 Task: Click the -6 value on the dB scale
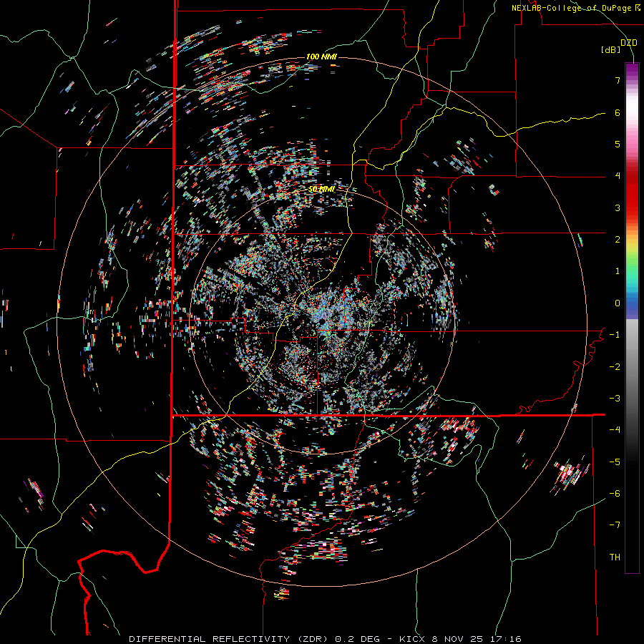tap(615, 494)
